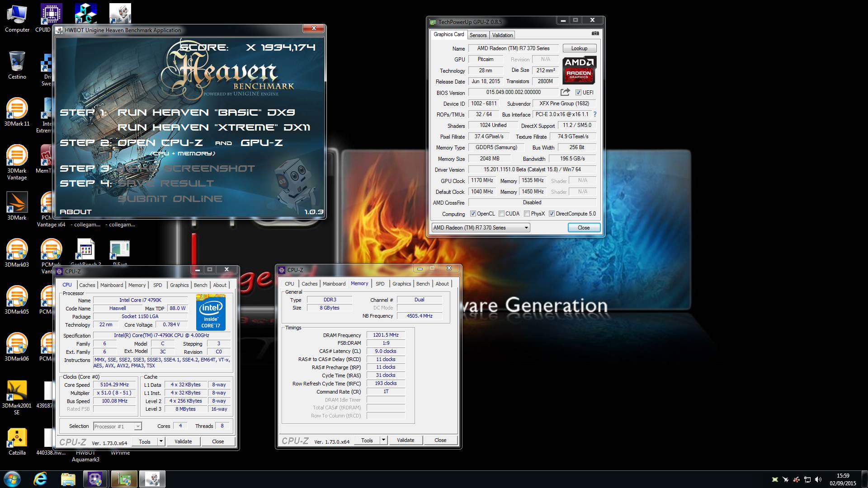Open the Graphics tab in right CPU-Z window

click(402, 284)
